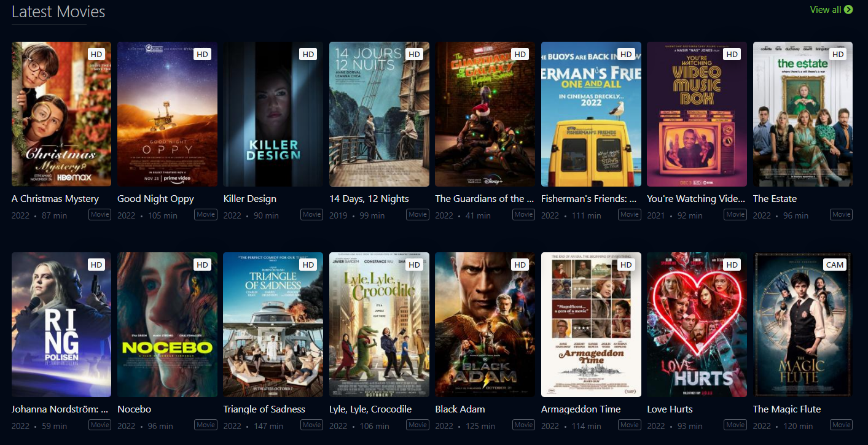The image size is (868, 445).
Task: Open the 14 Jours 12 Nuits poster
Action: tap(379, 114)
